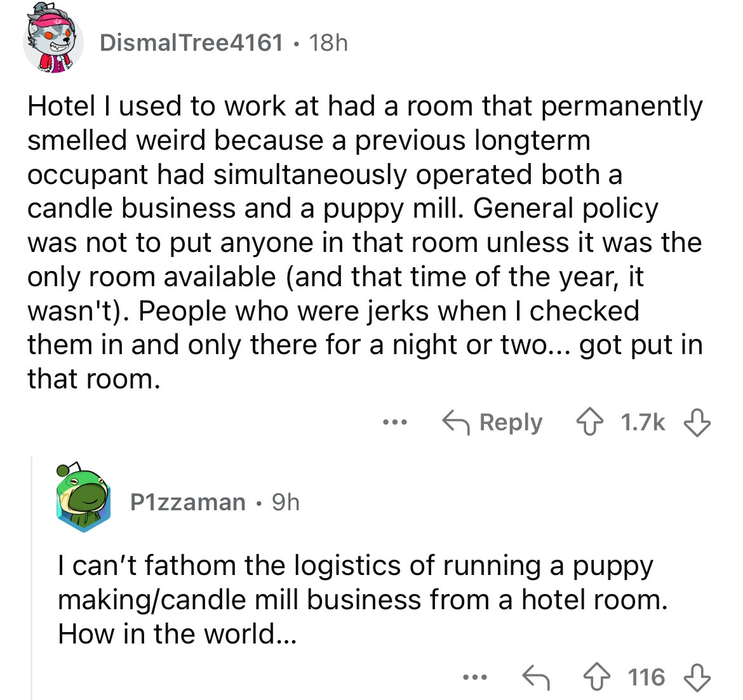Click the 1.7k vote count

coord(643,422)
